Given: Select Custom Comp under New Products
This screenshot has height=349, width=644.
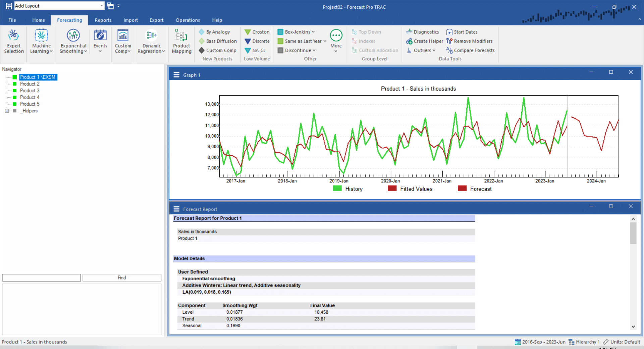Looking at the screenshot, I should coord(218,50).
